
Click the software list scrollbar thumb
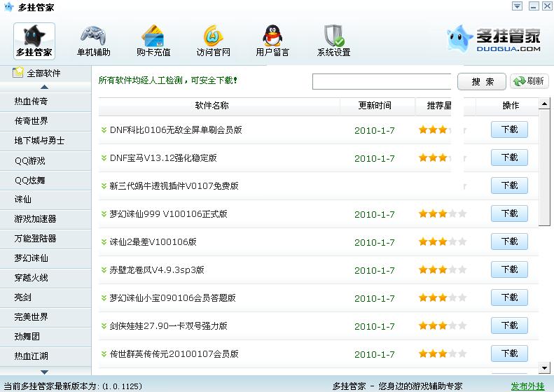coord(544,167)
